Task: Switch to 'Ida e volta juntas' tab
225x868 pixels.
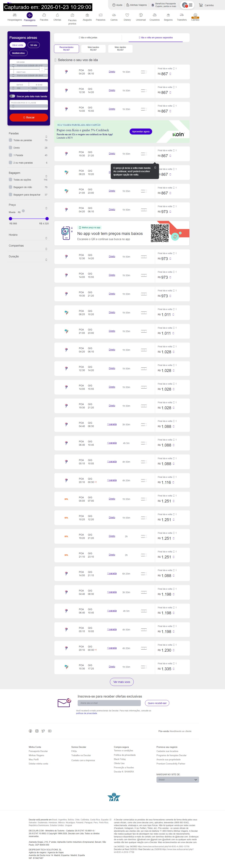Action: [x=88, y=38]
